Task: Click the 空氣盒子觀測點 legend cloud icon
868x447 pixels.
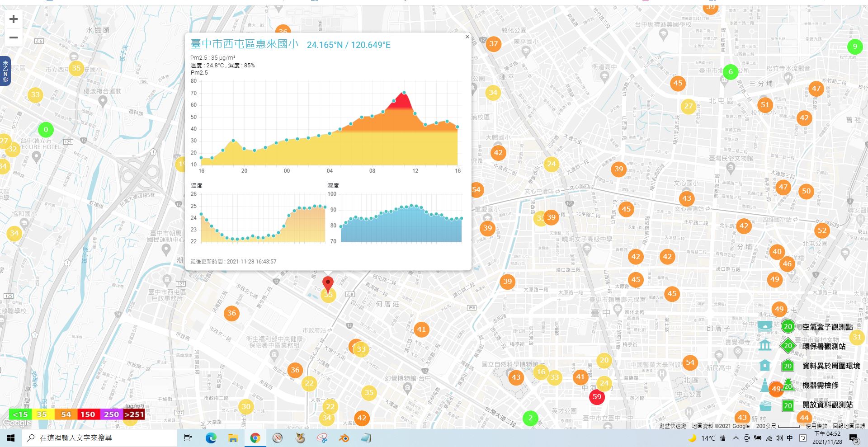Action: coord(765,325)
